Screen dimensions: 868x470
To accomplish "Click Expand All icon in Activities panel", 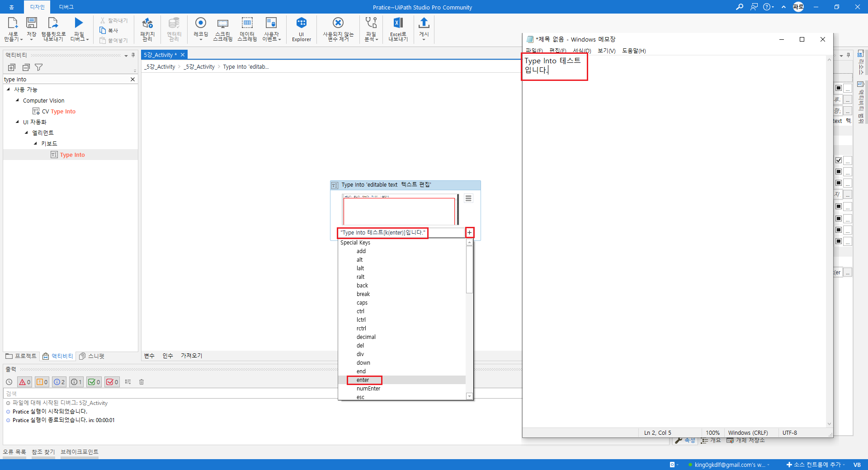I will [x=12, y=67].
